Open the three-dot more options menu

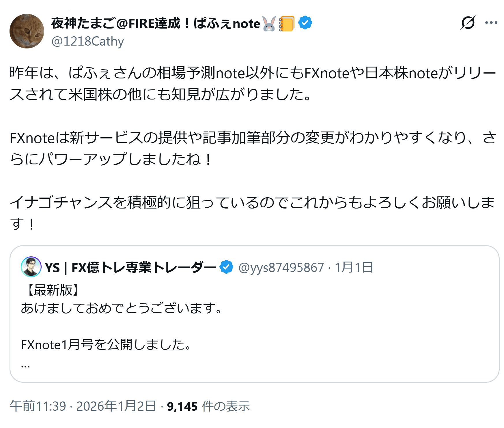[491, 22]
